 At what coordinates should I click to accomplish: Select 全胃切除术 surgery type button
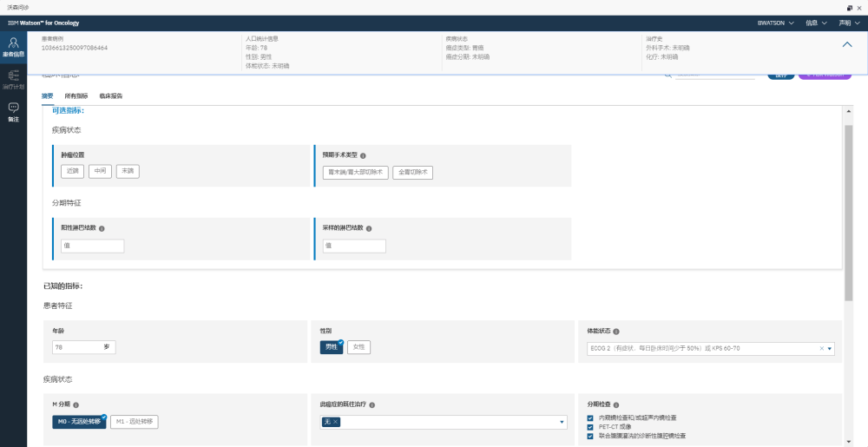click(412, 172)
